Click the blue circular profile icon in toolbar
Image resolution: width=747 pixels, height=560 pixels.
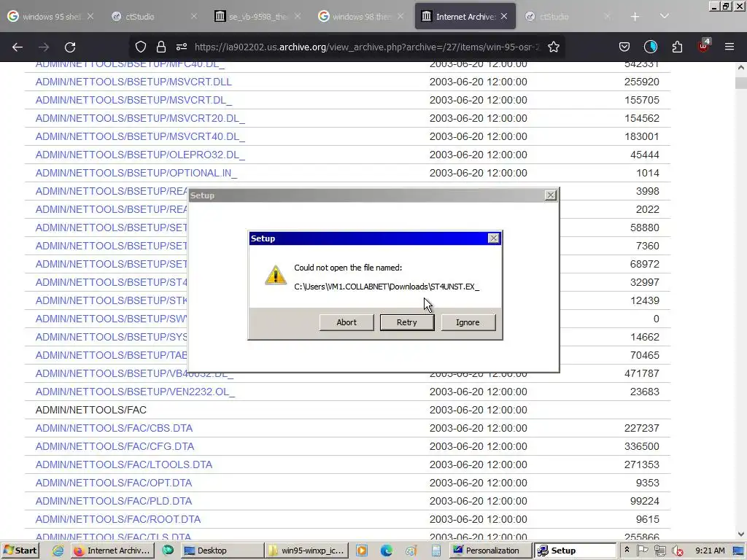pyautogui.click(x=650, y=47)
